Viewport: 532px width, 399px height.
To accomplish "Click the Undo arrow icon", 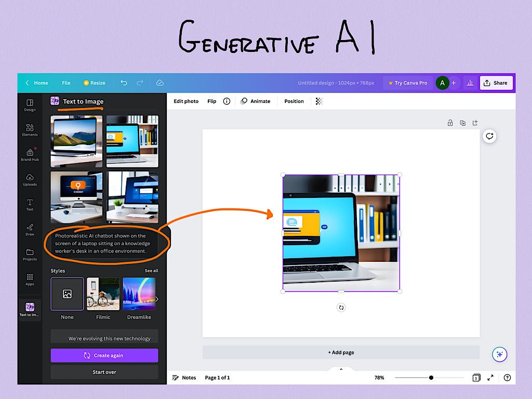I will tap(124, 83).
